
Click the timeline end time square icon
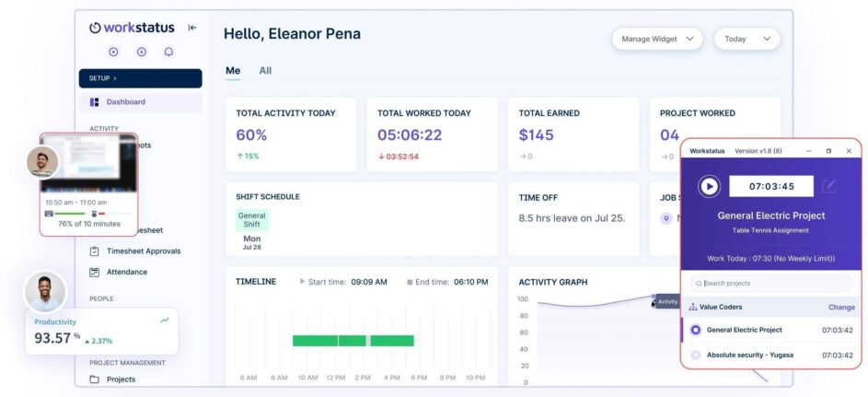click(x=410, y=282)
